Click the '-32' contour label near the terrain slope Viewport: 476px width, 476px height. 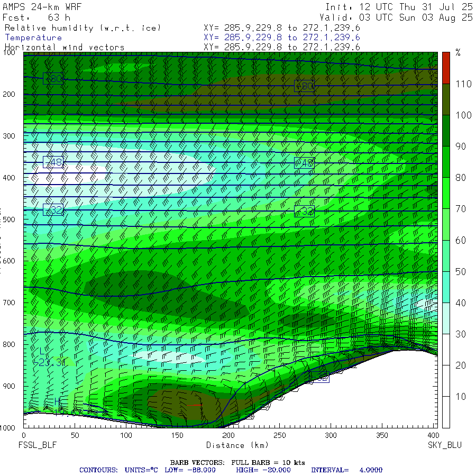(319, 377)
